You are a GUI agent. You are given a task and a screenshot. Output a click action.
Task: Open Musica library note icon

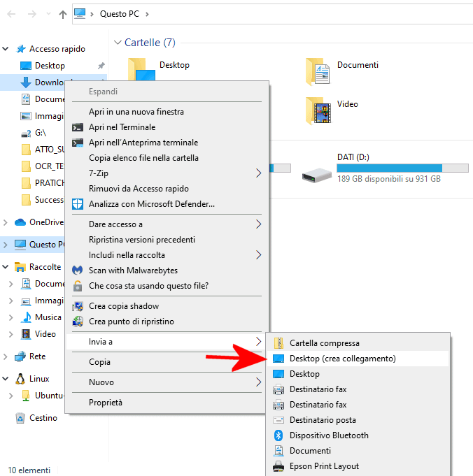[x=26, y=317]
